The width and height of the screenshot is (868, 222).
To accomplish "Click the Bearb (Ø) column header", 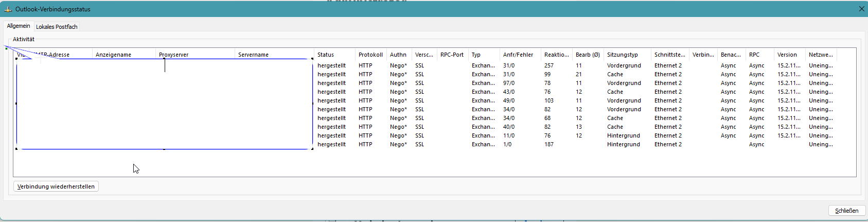I will pos(588,55).
